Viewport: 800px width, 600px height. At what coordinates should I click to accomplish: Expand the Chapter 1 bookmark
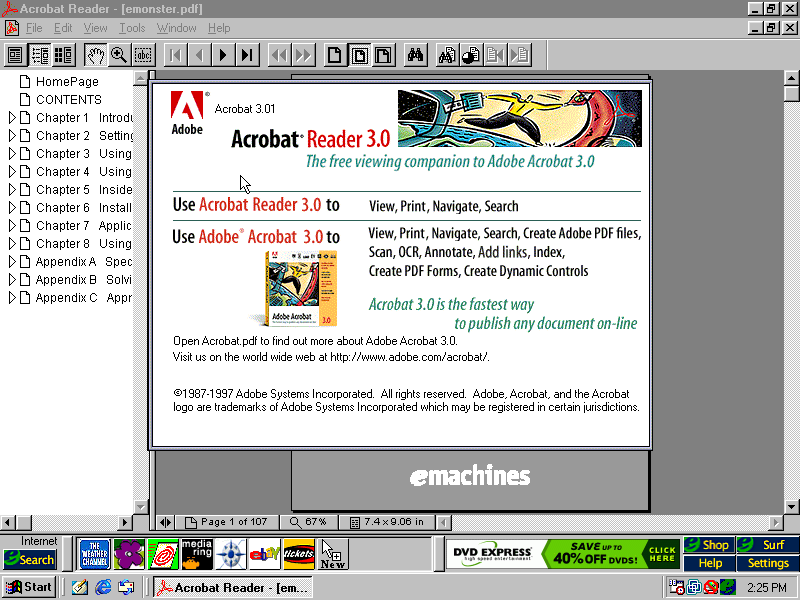[x=12, y=118]
